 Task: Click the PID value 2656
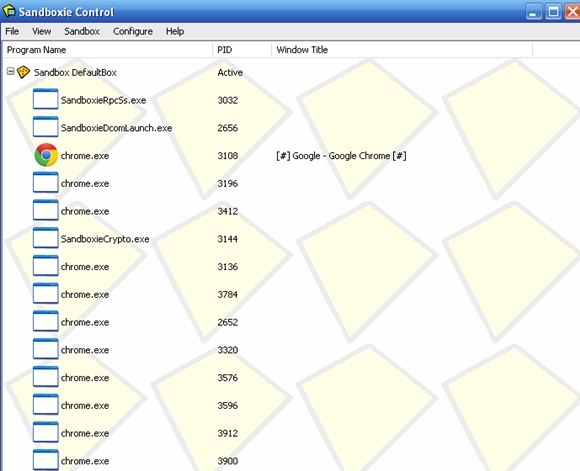(x=227, y=128)
